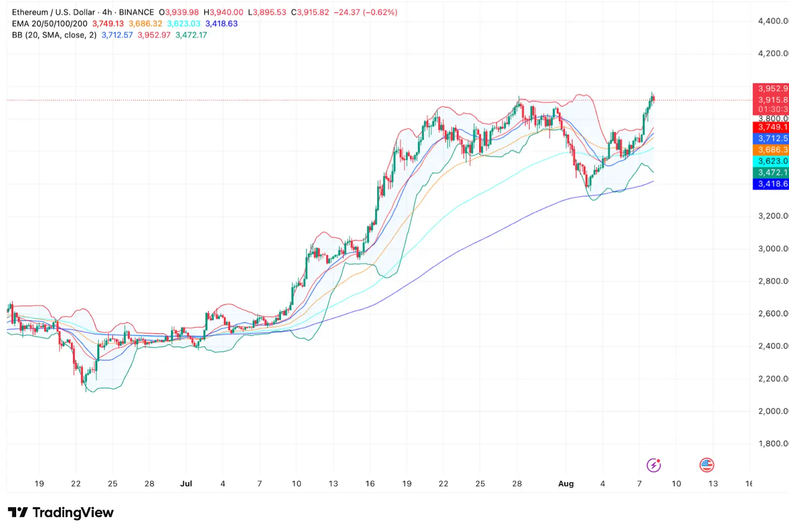Click the Jul label on time axis
Viewport: 789px width, 532px height.
(x=186, y=484)
